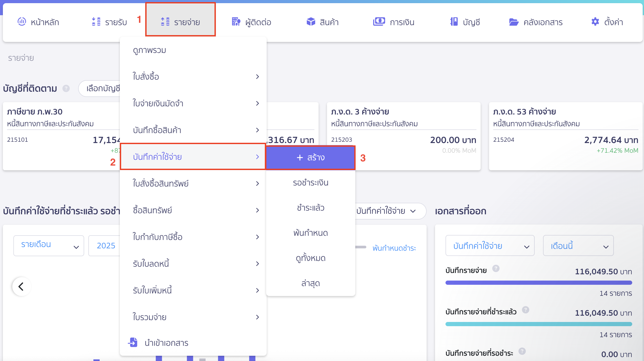Click the นำเข้าเอกสาร menu entry text

[167, 343]
